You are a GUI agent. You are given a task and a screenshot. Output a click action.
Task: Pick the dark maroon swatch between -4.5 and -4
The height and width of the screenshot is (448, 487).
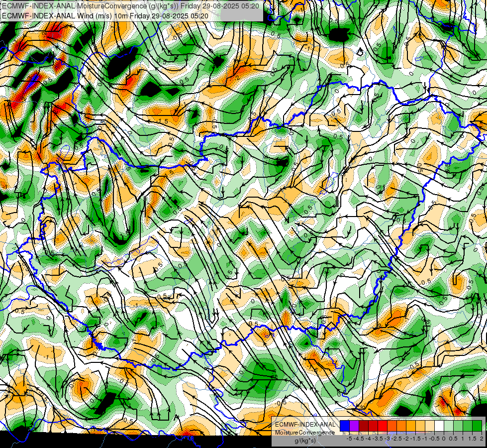(364, 426)
